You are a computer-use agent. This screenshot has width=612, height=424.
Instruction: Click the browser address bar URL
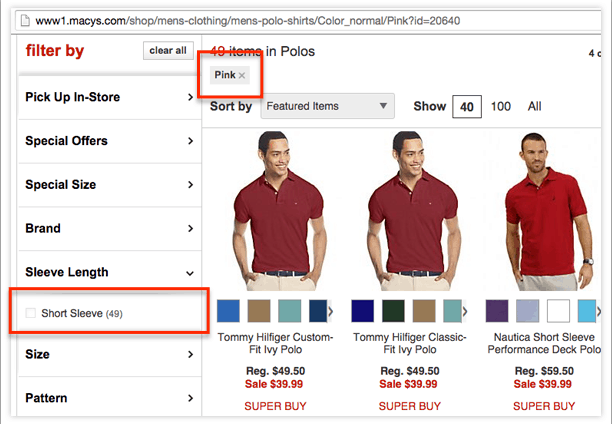click(248, 21)
